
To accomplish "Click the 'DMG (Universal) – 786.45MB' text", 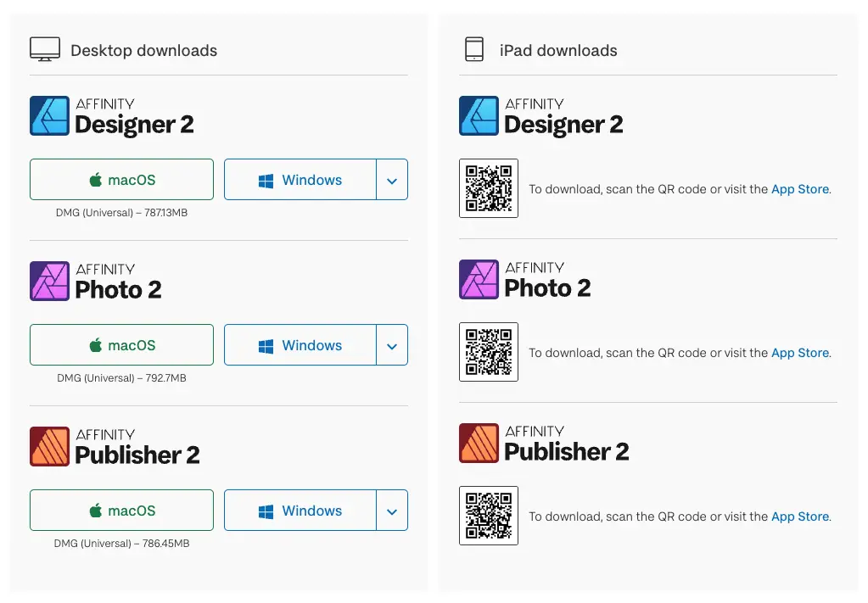I will point(122,544).
